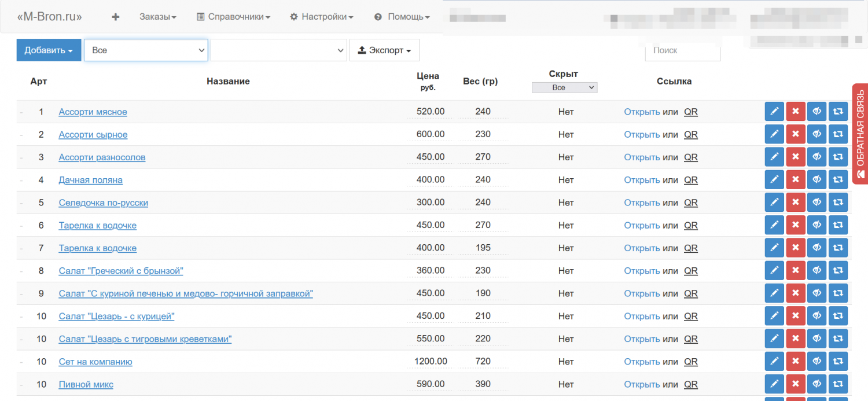Hide Ассорти разносолов with the crossed-eye icon
The width and height of the screenshot is (868, 401).
817,157
